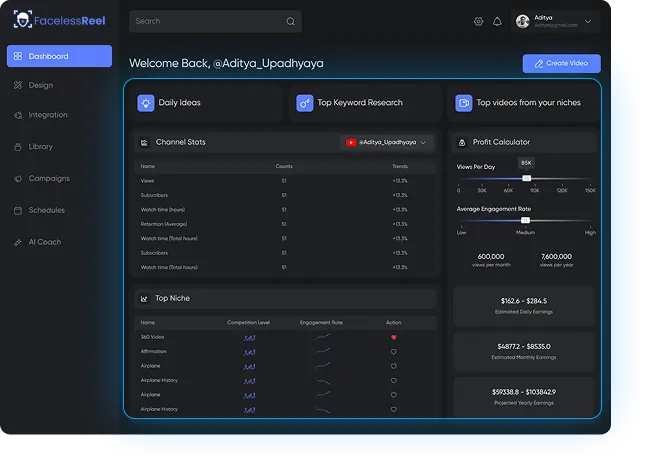
Task: Click the Top videos from your niches icon
Action: (463, 103)
